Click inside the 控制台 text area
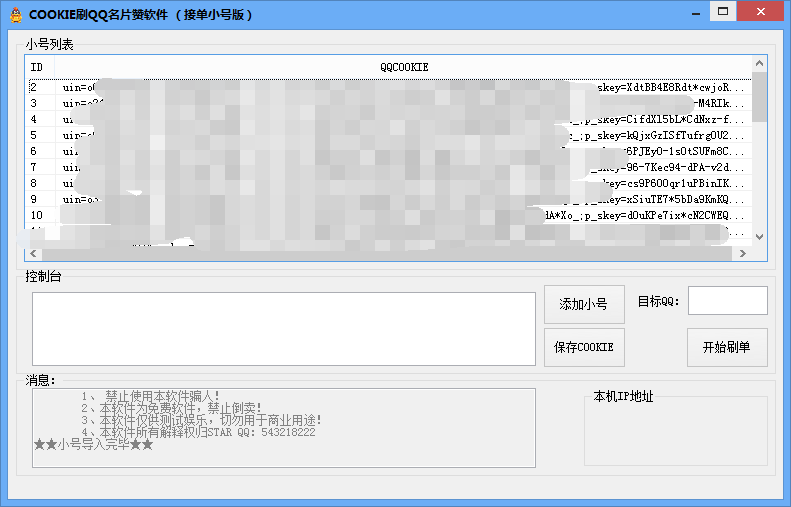Image resolution: width=791 pixels, height=507 pixels. click(284, 329)
